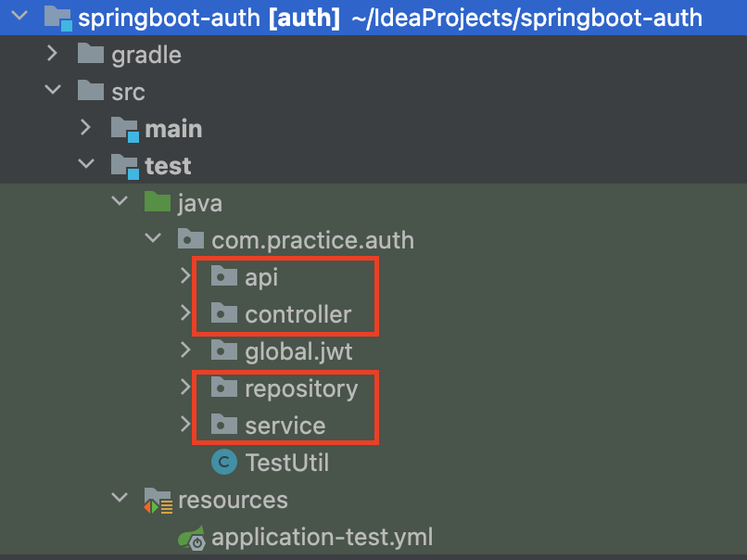Expand the global.jwt package arrow
The height and width of the screenshot is (560, 747).
tap(185, 350)
